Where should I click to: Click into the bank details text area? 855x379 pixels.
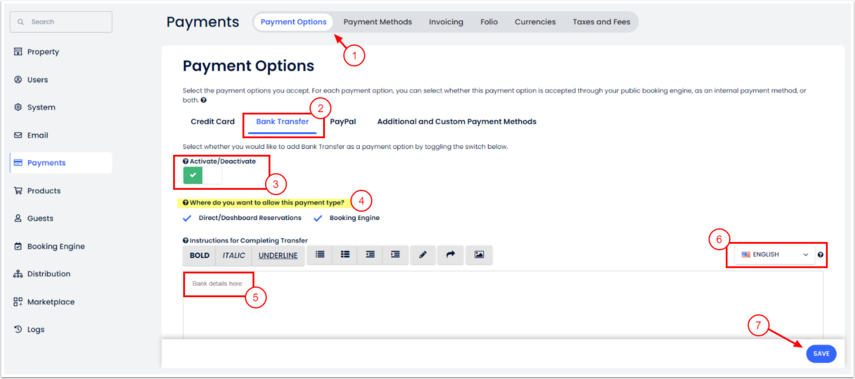click(x=502, y=305)
